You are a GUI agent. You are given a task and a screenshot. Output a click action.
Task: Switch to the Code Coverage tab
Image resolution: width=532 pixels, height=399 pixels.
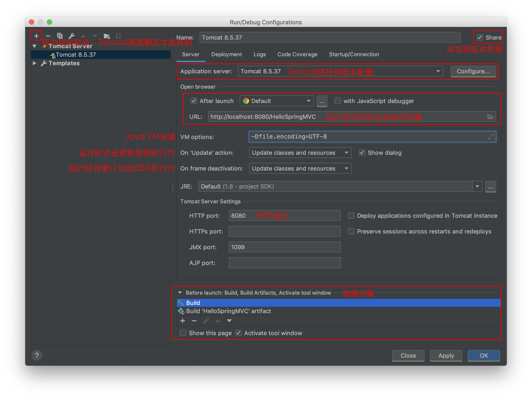tap(297, 54)
